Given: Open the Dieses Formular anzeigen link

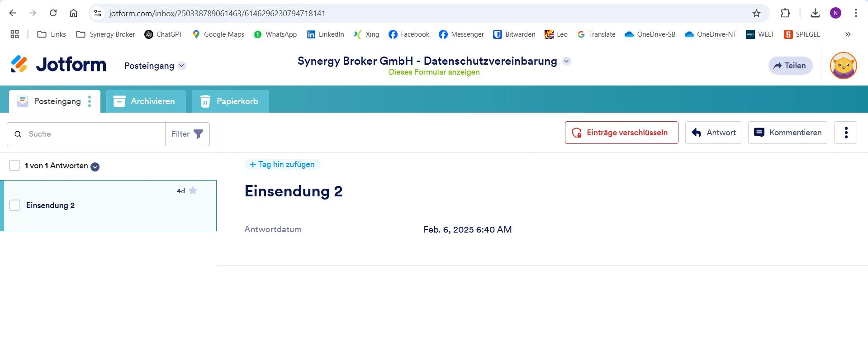Looking at the screenshot, I should point(434,72).
